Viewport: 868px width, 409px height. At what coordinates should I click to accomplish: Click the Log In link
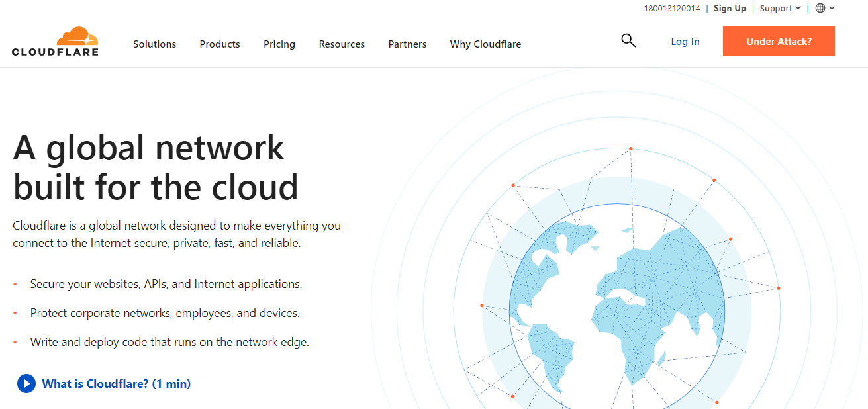(685, 41)
